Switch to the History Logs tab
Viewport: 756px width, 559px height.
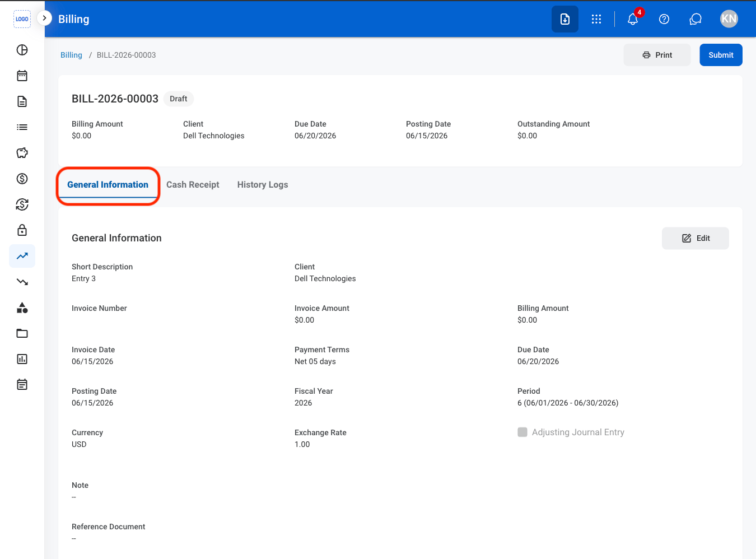click(263, 185)
